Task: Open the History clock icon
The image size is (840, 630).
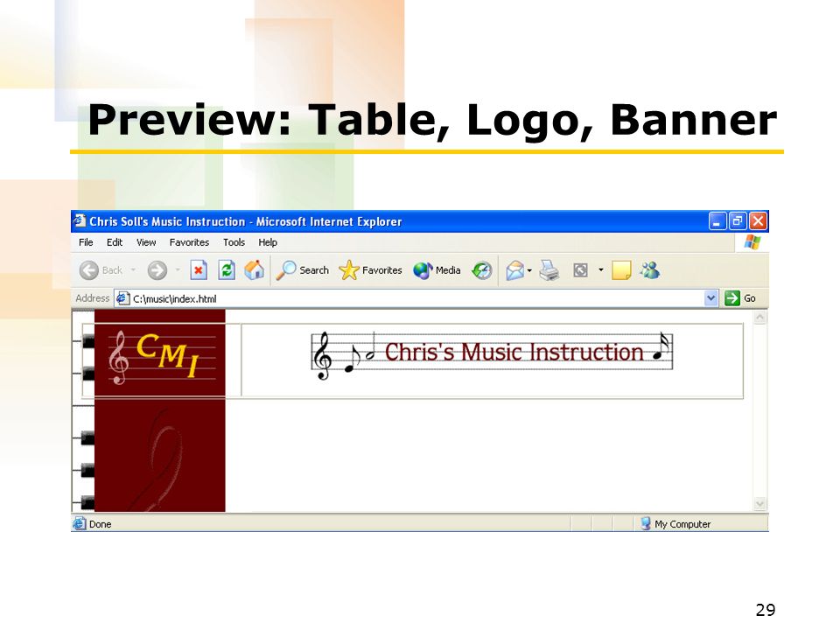Action: pos(481,270)
